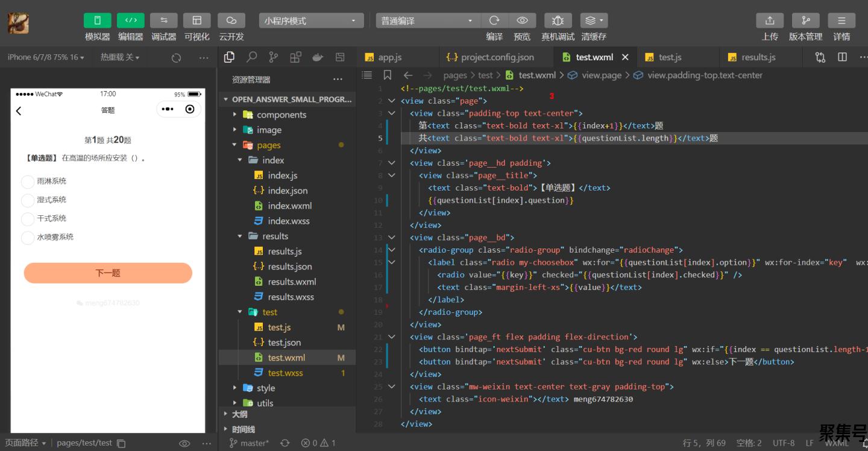Open the hot reload dropdown
The height and width of the screenshot is (451, 868).
coord(120,57)
